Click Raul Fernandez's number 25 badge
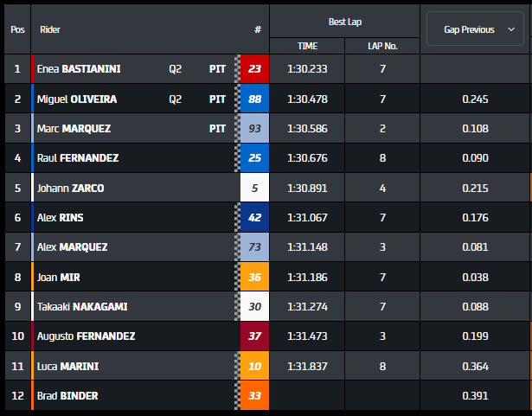 [x=254, y=158]
